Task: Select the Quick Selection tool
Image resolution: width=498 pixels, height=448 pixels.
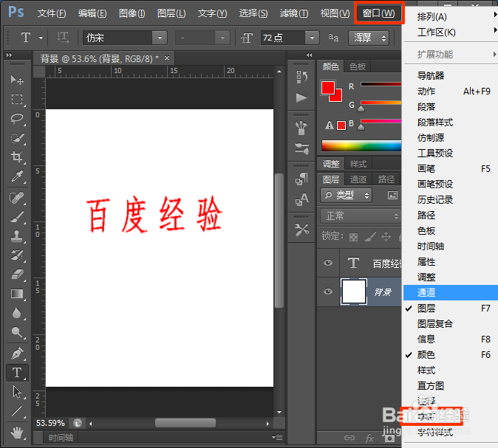Action: (x=17, y=138)
